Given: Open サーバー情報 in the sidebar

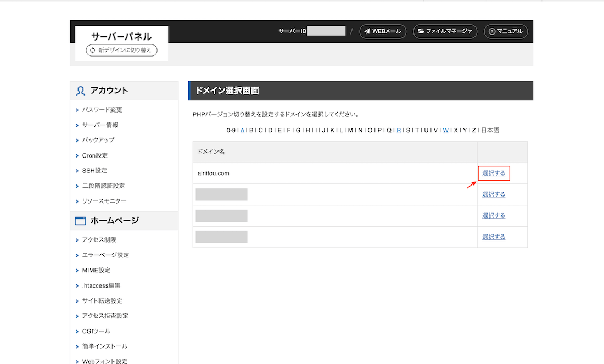Looking at the screenshot, I should click(100, 125).
